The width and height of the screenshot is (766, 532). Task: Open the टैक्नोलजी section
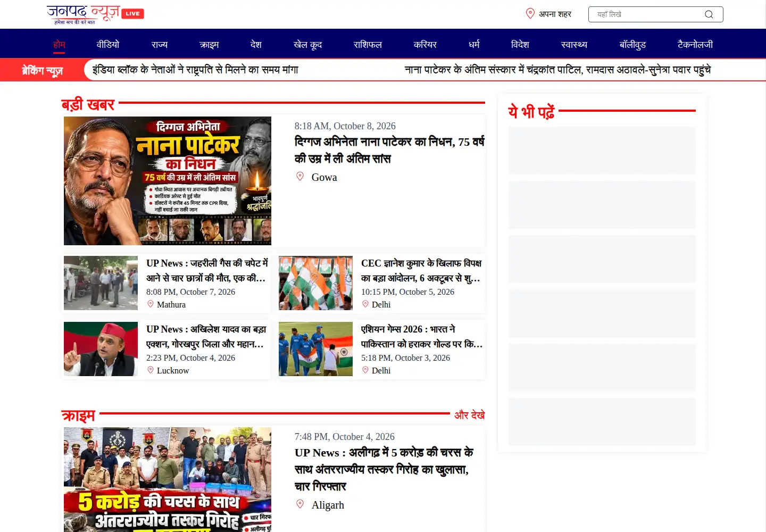[x=695, y=44]
